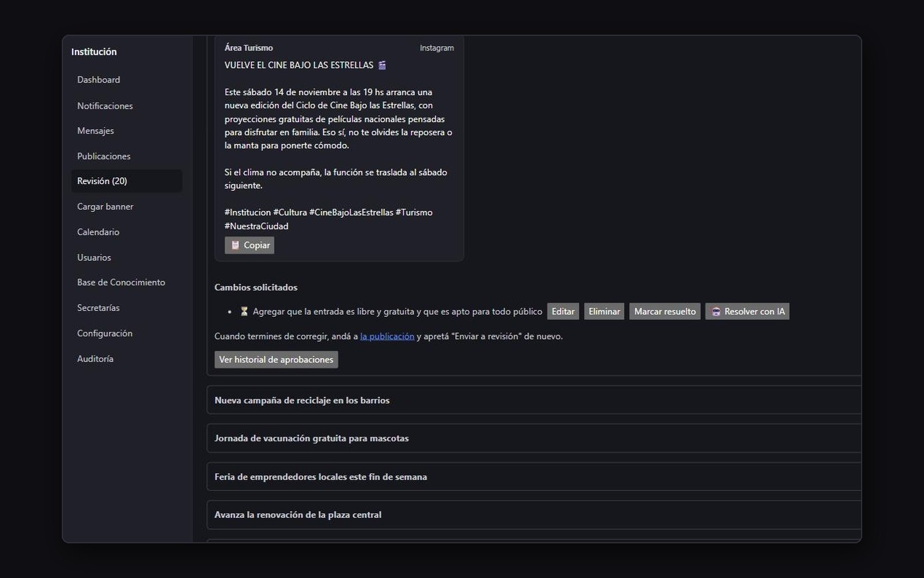The height and width of the screenshot is (578, 924).
Task: Expand 'Feria de emprendedores locales este fin de semana'
Action: tap(534, 477)
